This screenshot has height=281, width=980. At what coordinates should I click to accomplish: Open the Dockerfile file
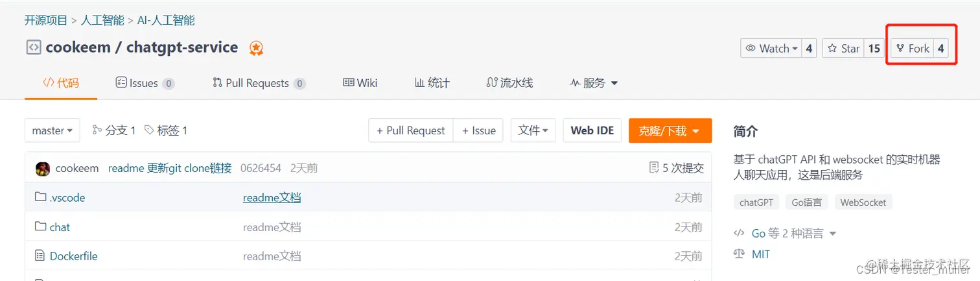73,256
